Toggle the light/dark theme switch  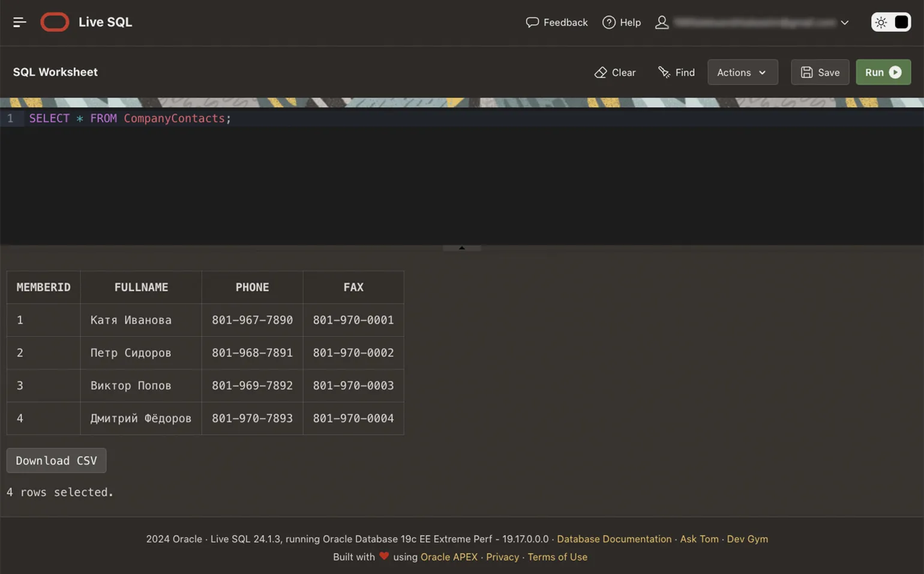890,22
